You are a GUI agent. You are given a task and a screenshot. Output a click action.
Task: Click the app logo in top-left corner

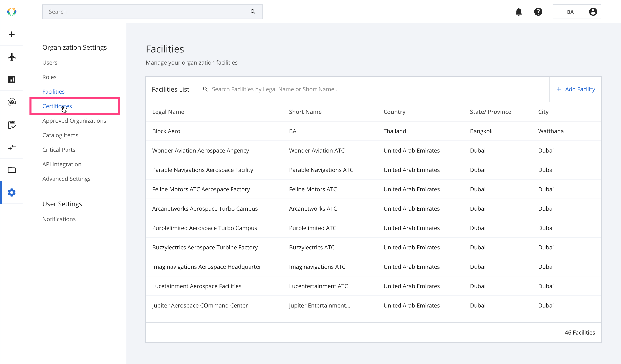(12, 12)
